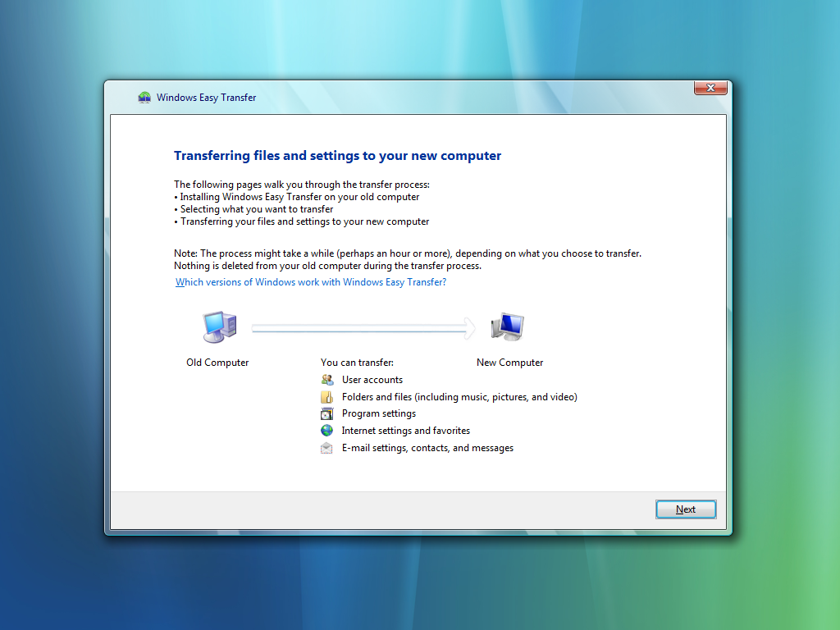Open 'Which versions of Windows work' help link
Screen dimensions: 840x630
click(x=311, y=282)
